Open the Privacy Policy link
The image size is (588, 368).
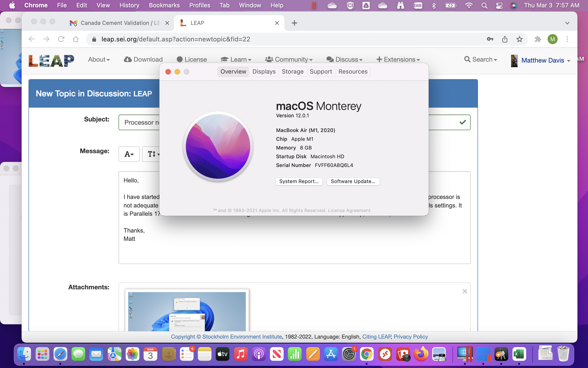(411, 336)
